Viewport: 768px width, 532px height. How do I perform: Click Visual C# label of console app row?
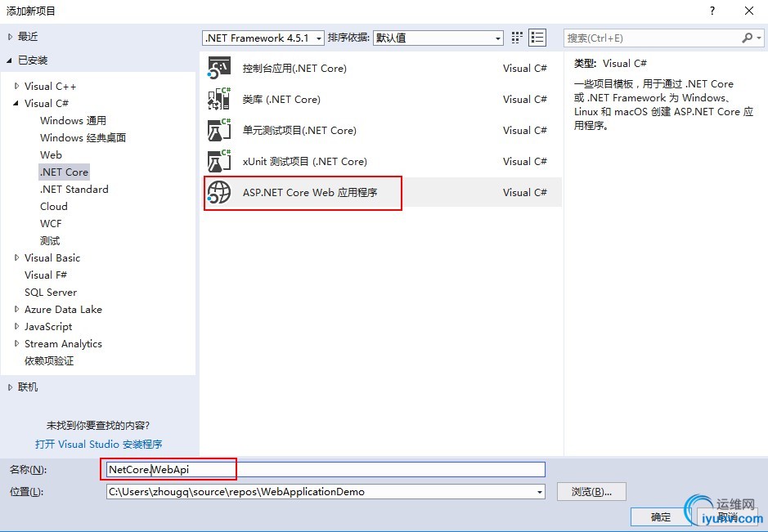524,68
